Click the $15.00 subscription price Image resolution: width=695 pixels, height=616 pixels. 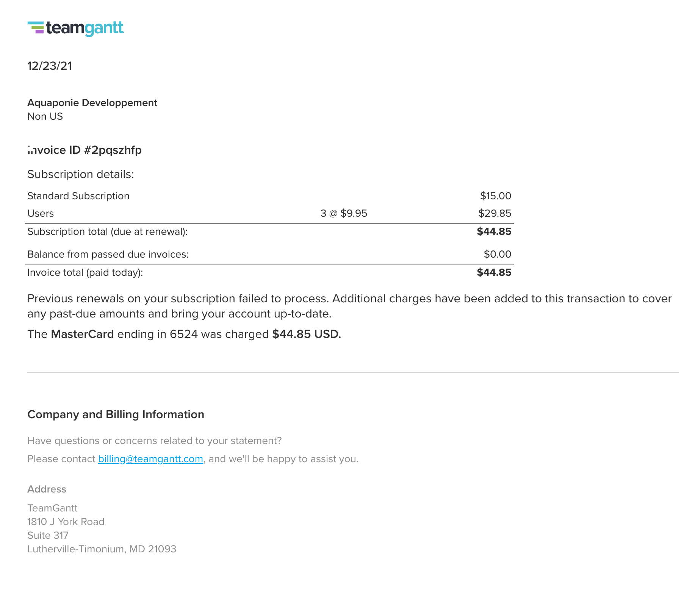(x=495, y=196)
